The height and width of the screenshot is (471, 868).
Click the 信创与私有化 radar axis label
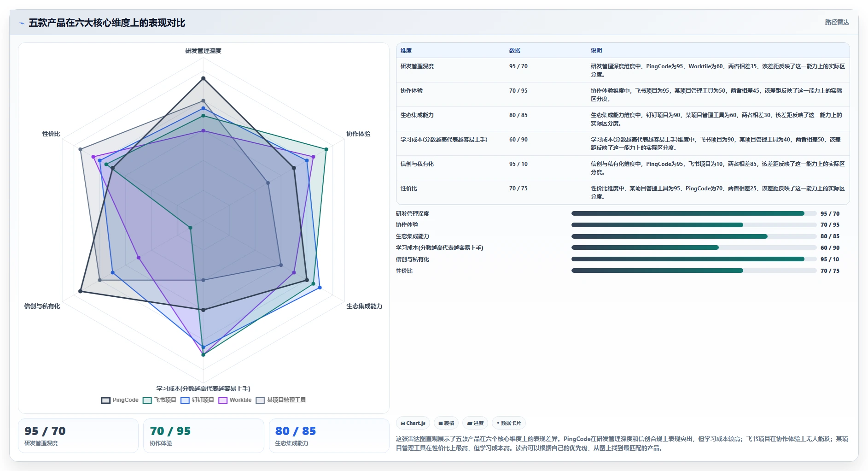(42, 306)
